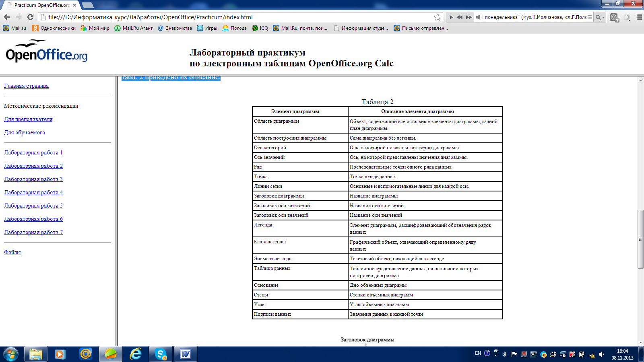Image resolution: width=644 pixels, height=362 pixels.
Task: Open the taskbar clock showing 16:04
Action: point(622,354)
